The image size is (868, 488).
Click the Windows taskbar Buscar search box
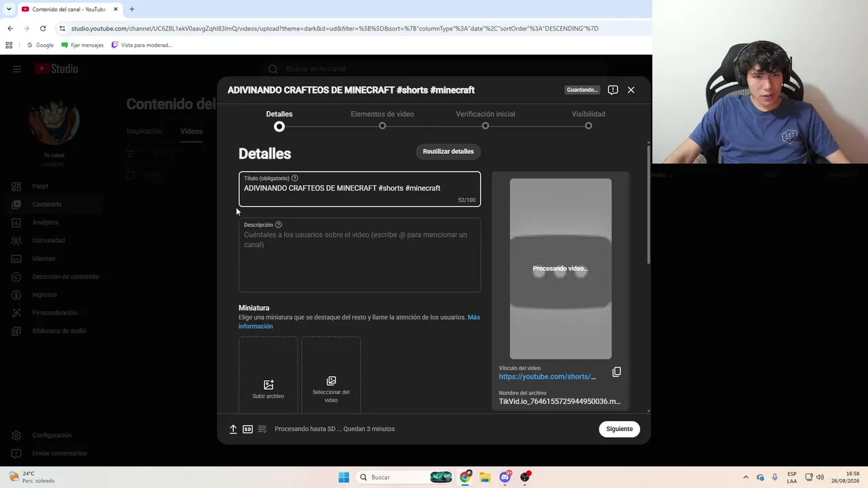[x=405, y=477]
